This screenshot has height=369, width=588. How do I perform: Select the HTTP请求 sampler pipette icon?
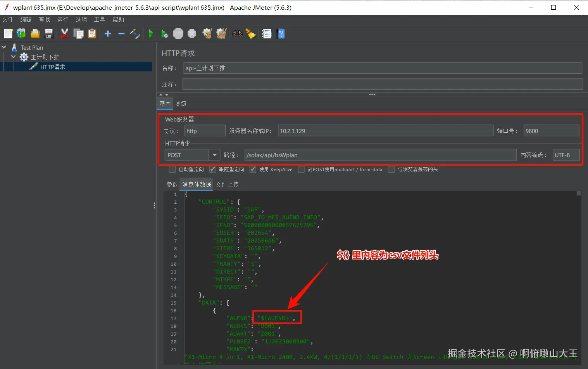pos(34,67)
